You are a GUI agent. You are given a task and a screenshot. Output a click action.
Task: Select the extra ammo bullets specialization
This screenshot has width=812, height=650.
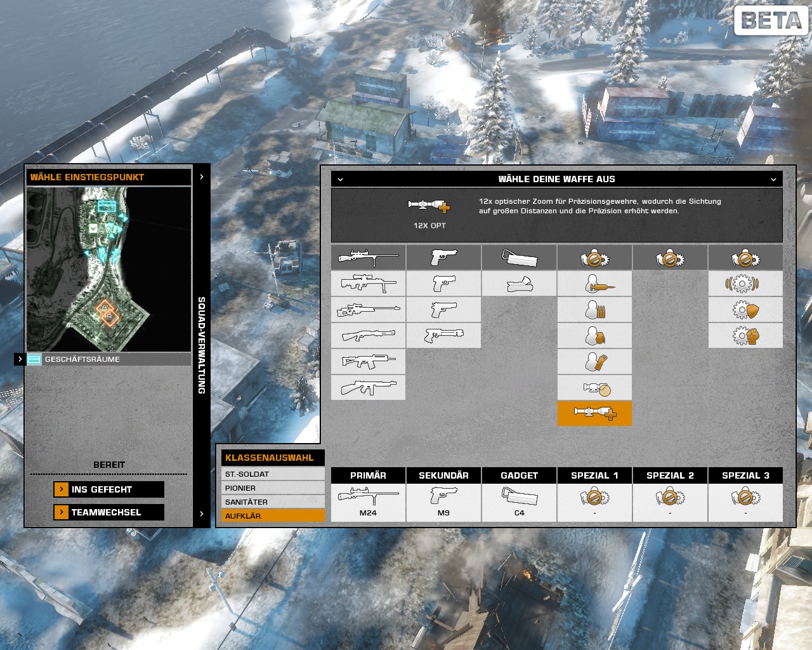pyautogui.click(x=594, y=310)
